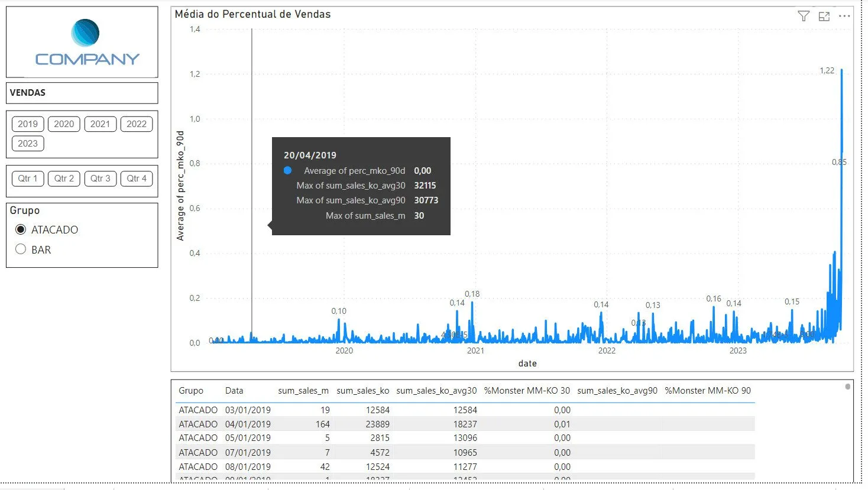This screenshot has height=490, width=868.
Task: Select the 2021 year slicer
Action: tap(100, 124)
